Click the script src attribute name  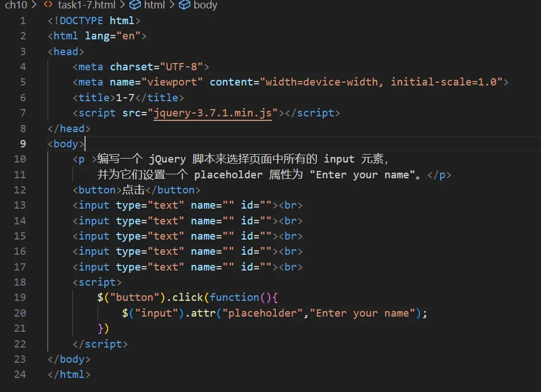132,113
